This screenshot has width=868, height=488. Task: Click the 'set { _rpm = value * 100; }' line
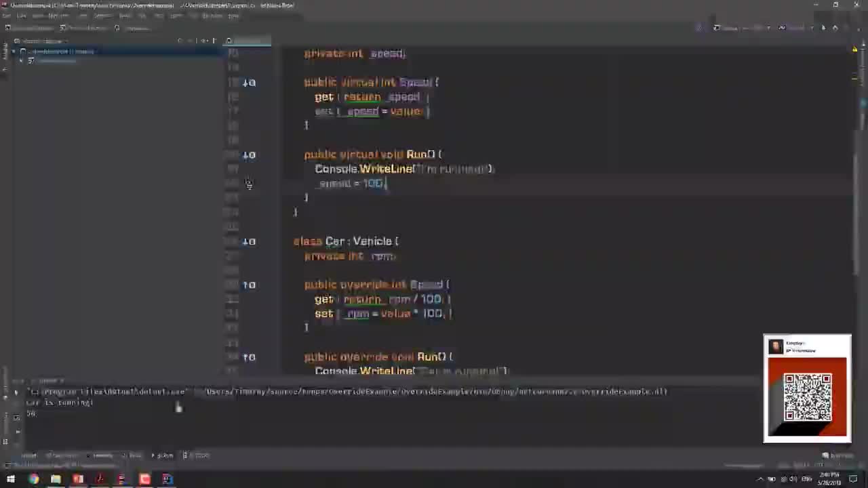(383, 314)
